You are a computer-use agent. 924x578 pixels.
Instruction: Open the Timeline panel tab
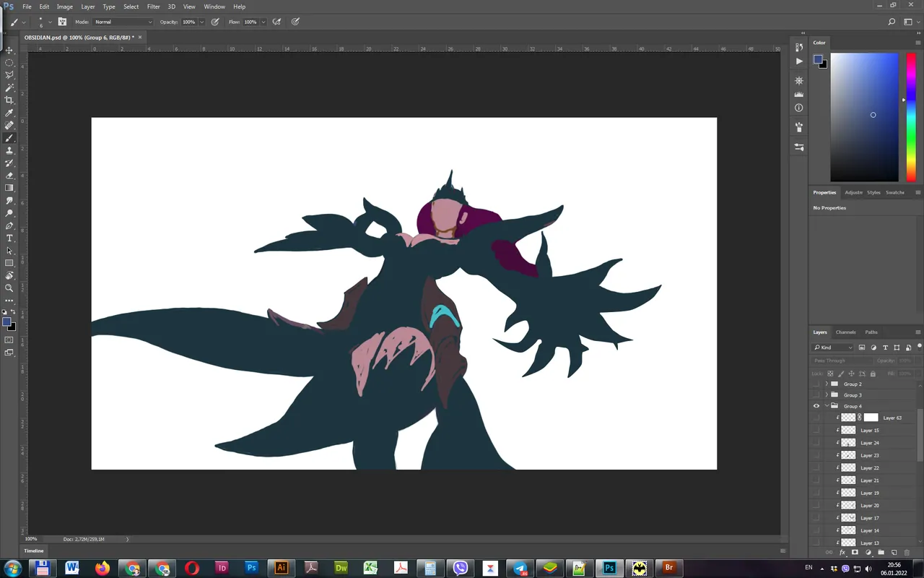pos(34,551)
